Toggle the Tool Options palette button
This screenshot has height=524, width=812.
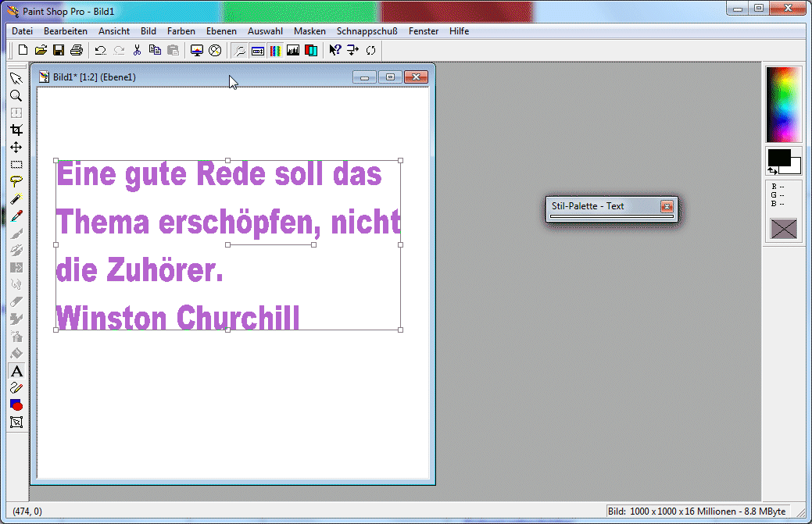click(x=257, y=50)
